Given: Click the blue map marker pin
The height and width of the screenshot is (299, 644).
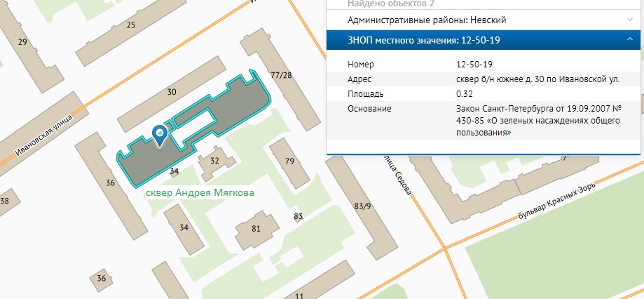Looking at the screenshot, I should click(x=160, y=134).
